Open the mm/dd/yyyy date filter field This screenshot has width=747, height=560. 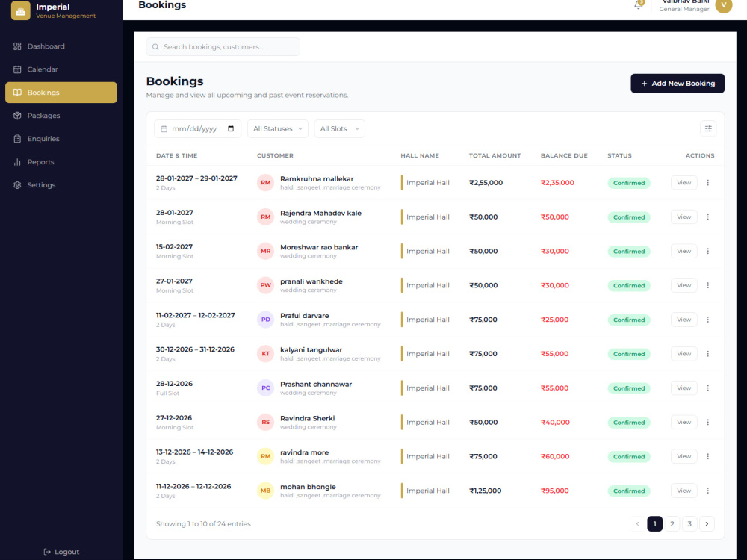[197, 128]
